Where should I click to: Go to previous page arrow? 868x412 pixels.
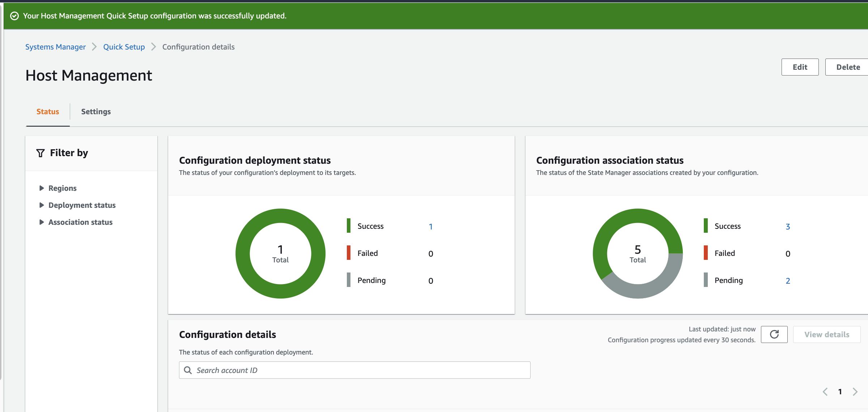point(825,392)
